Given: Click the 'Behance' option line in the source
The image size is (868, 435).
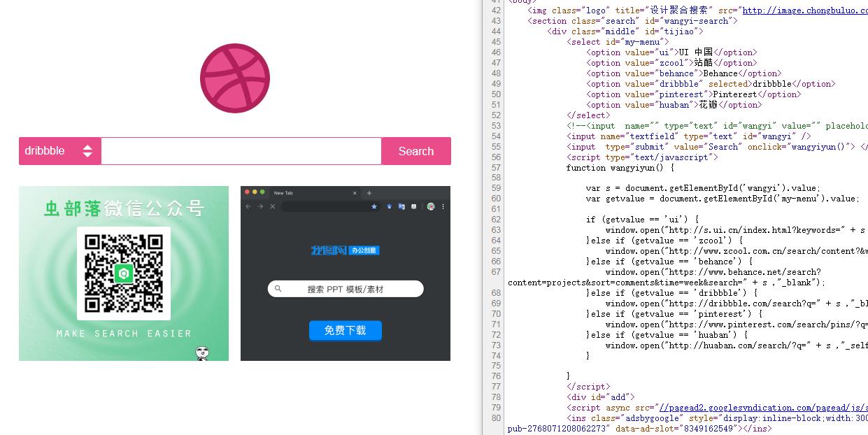Looking at the screenshot, I should [x=684, y=73].
